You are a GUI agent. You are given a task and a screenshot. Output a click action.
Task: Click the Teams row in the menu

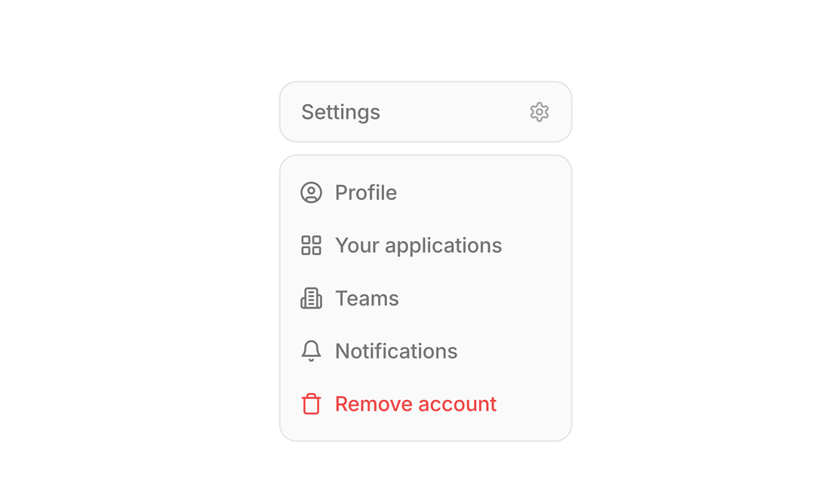[x=367, y=298]
